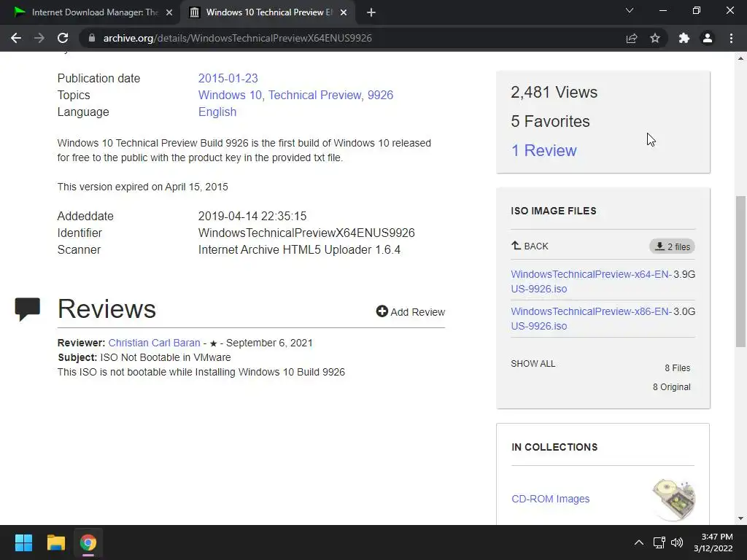Open the Windows 10 topic link
The image size is (747, 560).
230,95
